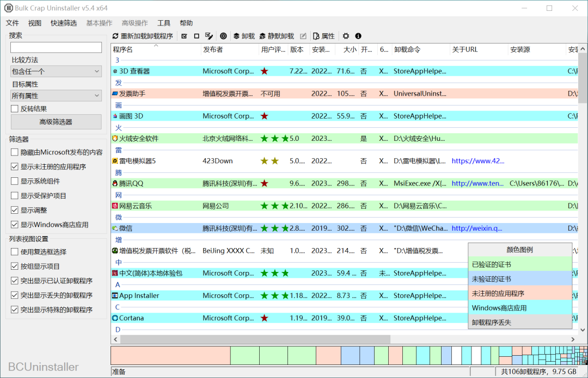This screenshot has width=588, height=378.
Task: Deselect all using the empty checkbox icon
Action: click(197, 36)
